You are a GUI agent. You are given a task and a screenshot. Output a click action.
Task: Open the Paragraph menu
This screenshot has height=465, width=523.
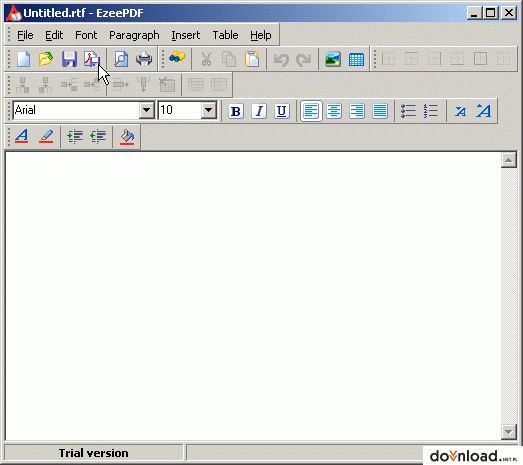pyautogui.click(x=134, y=35)
